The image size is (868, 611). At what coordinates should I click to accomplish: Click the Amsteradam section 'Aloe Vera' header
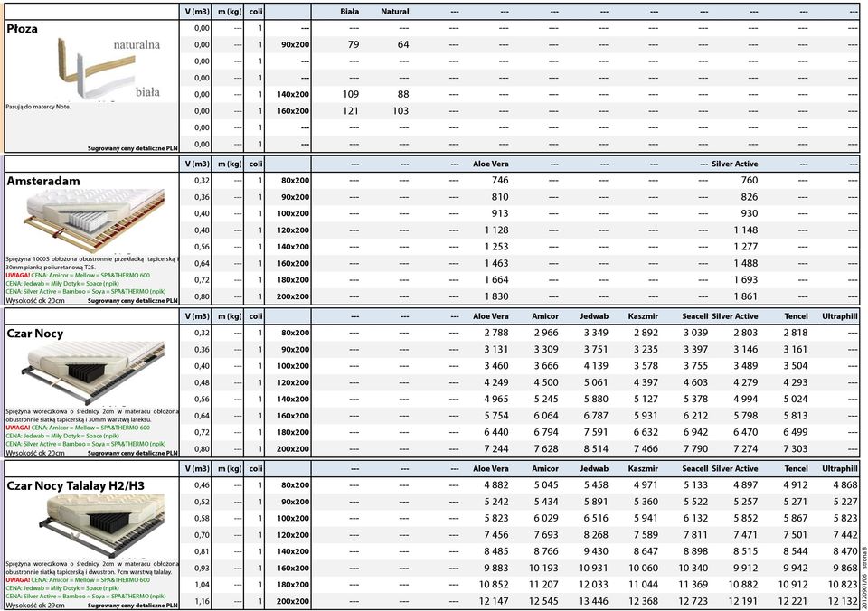click(x=490, y=164)
